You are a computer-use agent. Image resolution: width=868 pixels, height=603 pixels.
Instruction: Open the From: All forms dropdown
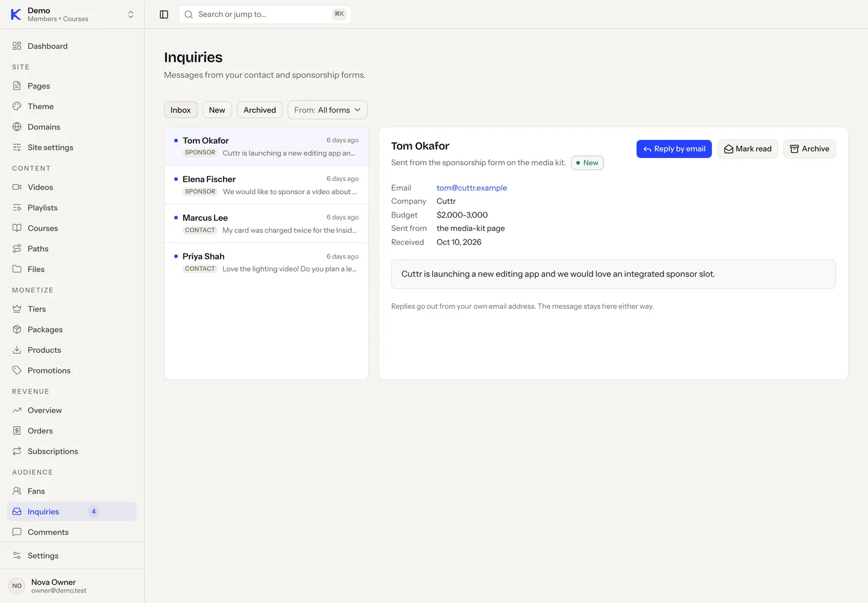[327, 110]
